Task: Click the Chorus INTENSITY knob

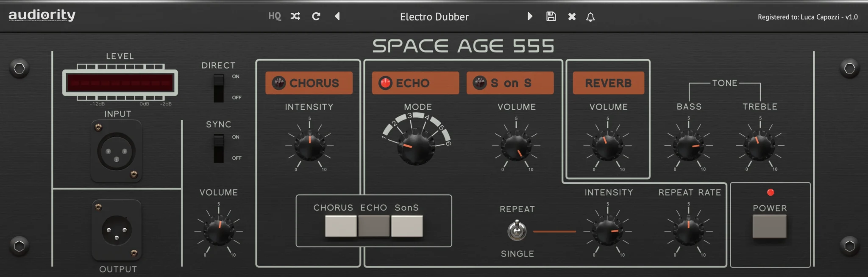Action: 309,146
